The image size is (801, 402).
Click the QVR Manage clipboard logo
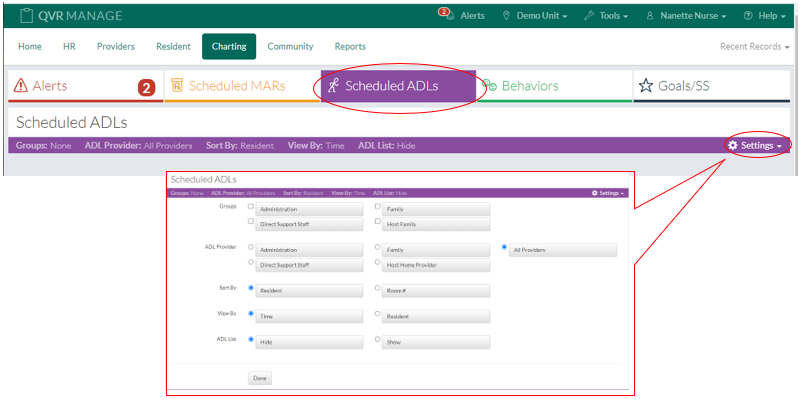26,16
